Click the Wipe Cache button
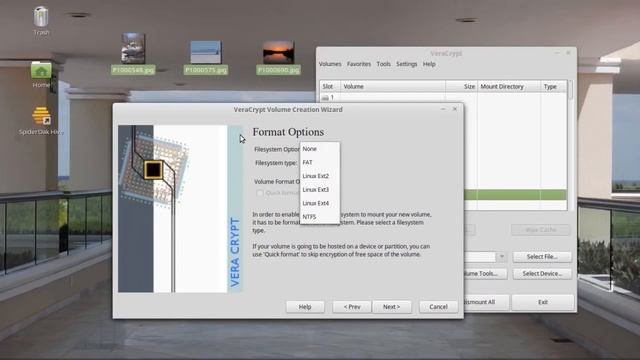The width and height of the screenshot is (640, 360). point(541,230)
